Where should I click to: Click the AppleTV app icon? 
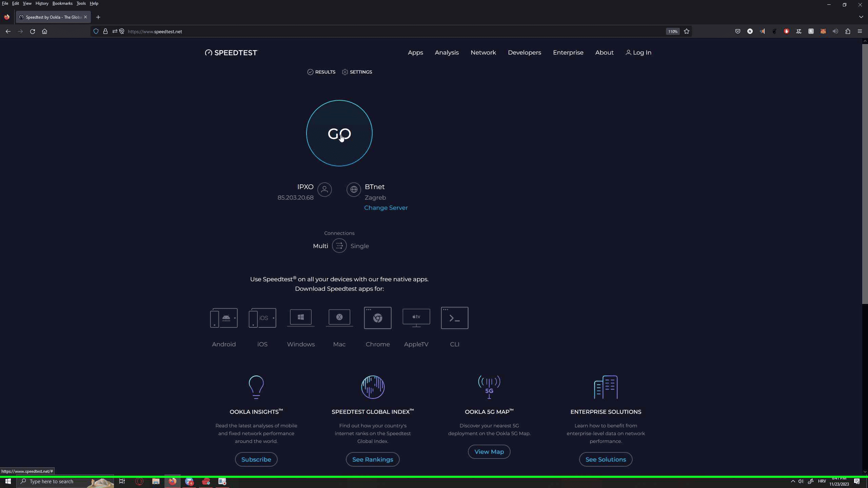416,318
